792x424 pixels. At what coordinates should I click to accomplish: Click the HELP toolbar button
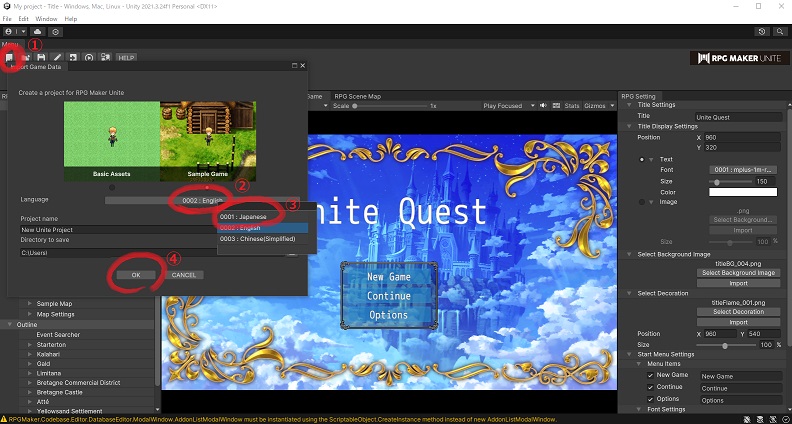(126, 58)
